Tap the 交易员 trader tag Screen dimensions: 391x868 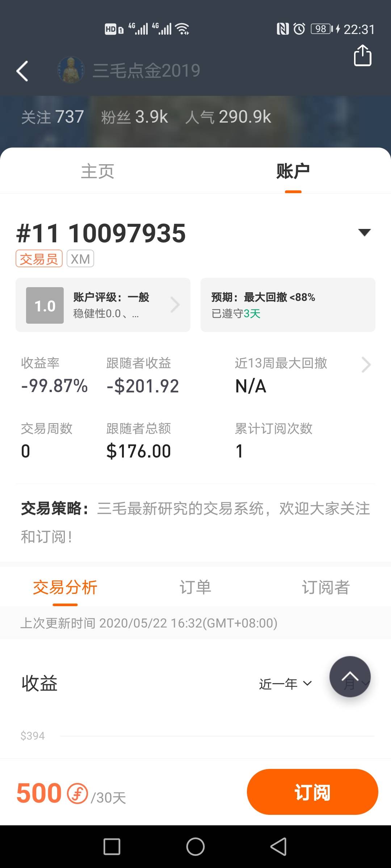[x=39, y=259]
